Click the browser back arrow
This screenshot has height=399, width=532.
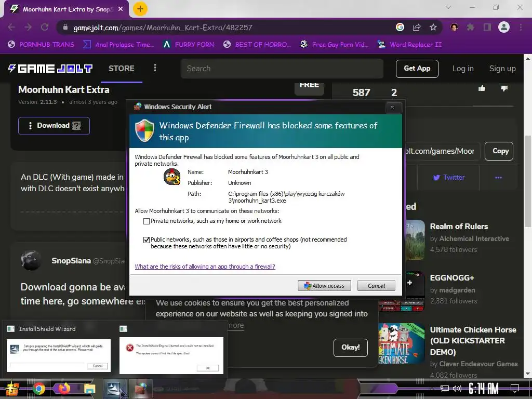11,28
